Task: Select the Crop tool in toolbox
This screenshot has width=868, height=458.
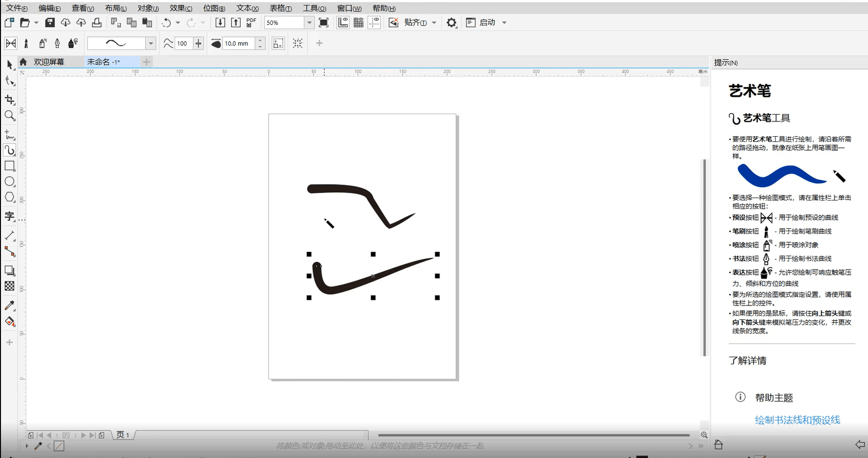Action: 10,100
